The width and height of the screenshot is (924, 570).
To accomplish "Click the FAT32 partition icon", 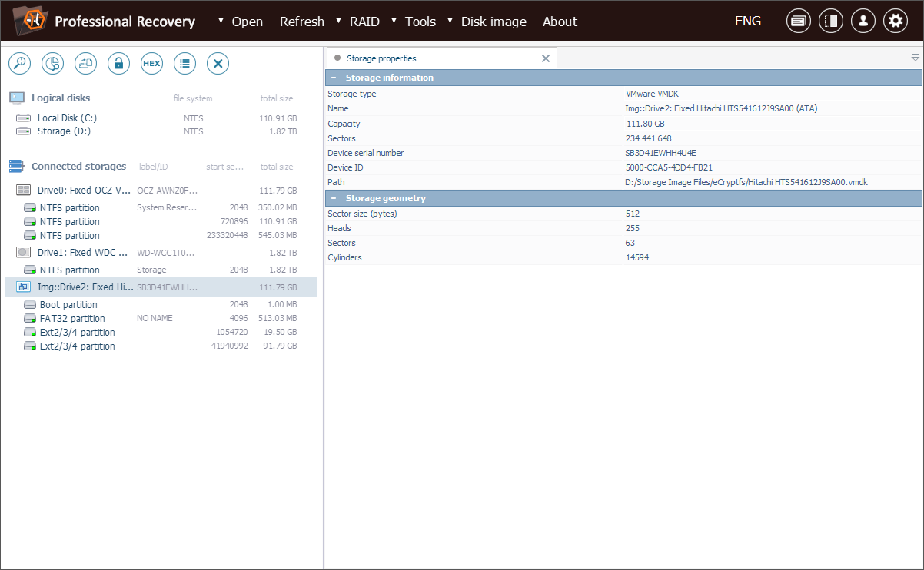I will (x=30, y=319).
